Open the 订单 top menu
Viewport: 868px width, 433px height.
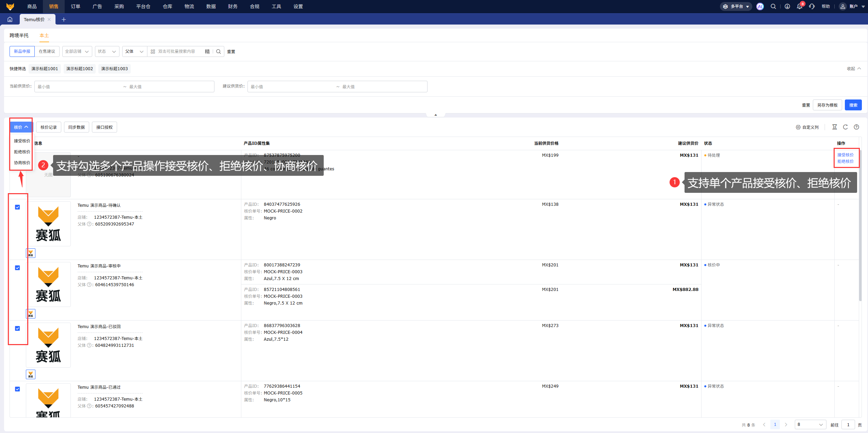(76, 6)
